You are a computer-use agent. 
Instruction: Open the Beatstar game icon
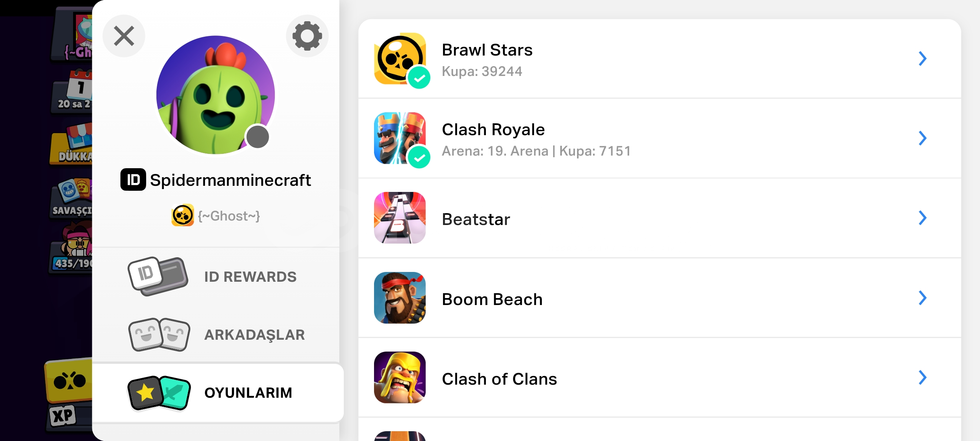[400, 218]
